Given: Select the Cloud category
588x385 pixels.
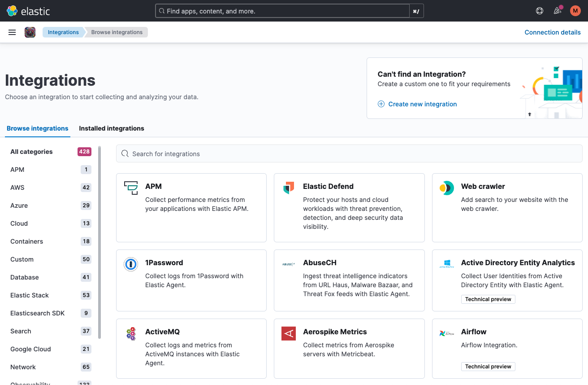Looking at the screenshot, I should [51, 223].
